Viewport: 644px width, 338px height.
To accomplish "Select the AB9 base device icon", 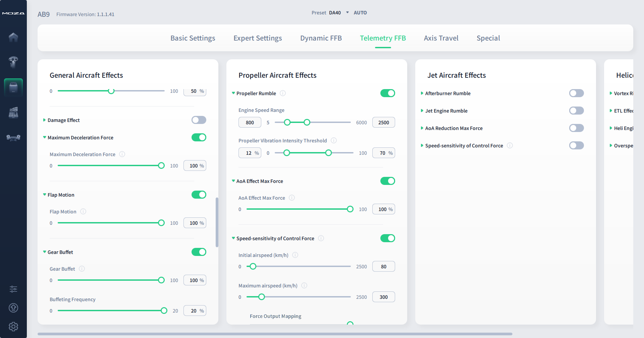I will [13, 87].
